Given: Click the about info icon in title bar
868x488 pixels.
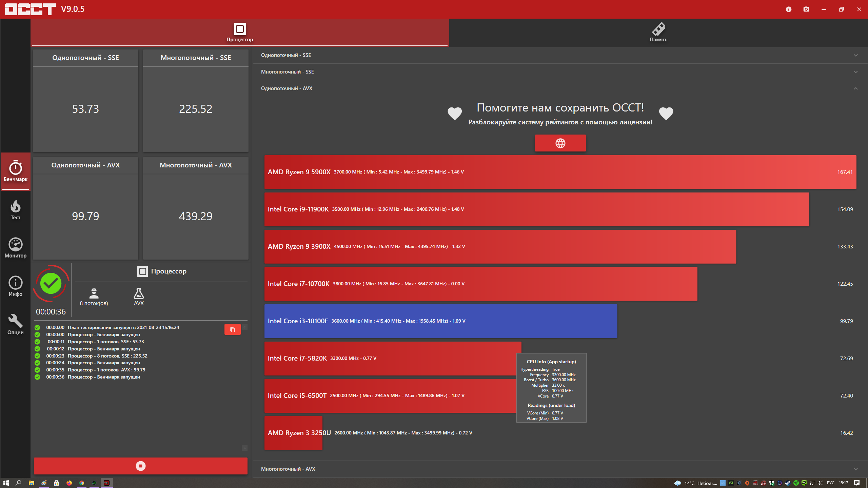Looking at the screenshot, I should 789,9.
